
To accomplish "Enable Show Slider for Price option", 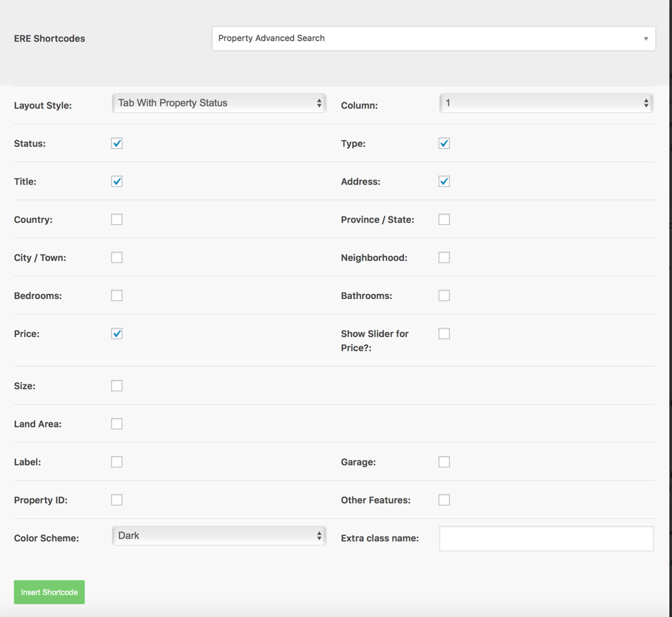I will pyautogui.click(x=444, y=334).
